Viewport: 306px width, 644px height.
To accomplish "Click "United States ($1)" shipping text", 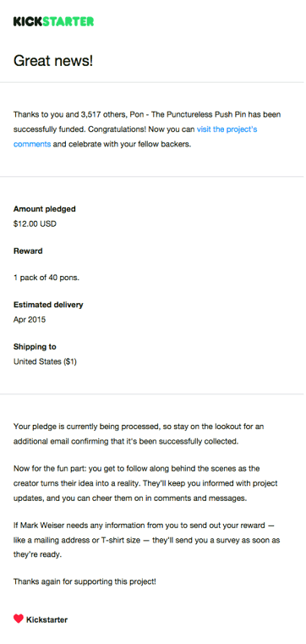I will point(45,362).
